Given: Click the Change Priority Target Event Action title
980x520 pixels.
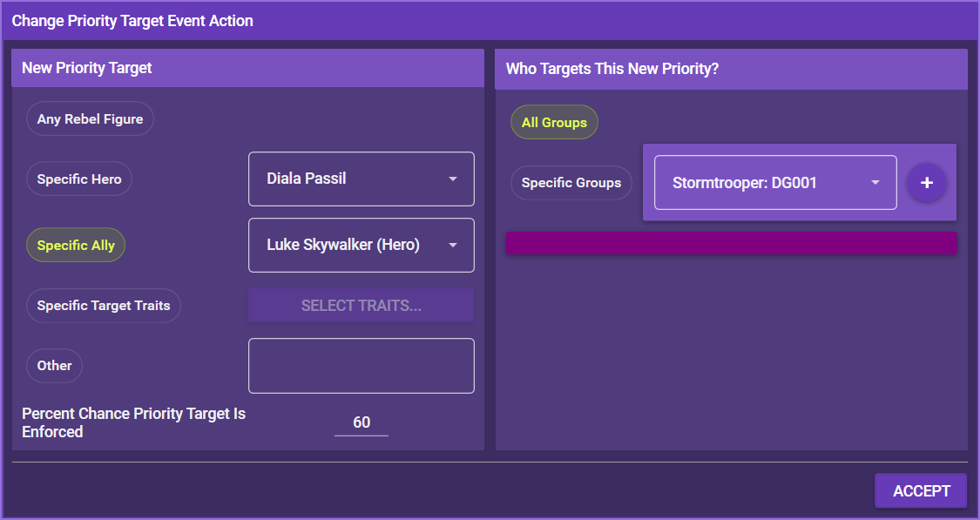Looking at the screenshot, I should 132,21.
